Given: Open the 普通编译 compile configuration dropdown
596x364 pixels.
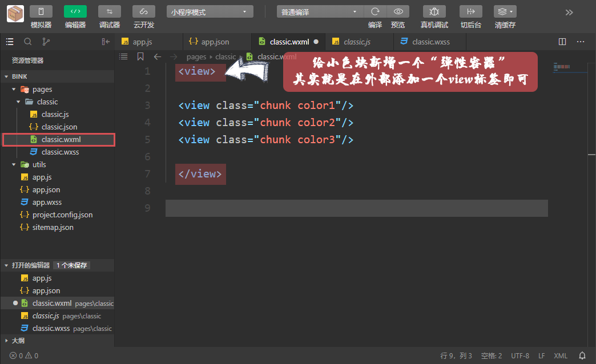Looking at the screenshot, I should pos(320,11).
